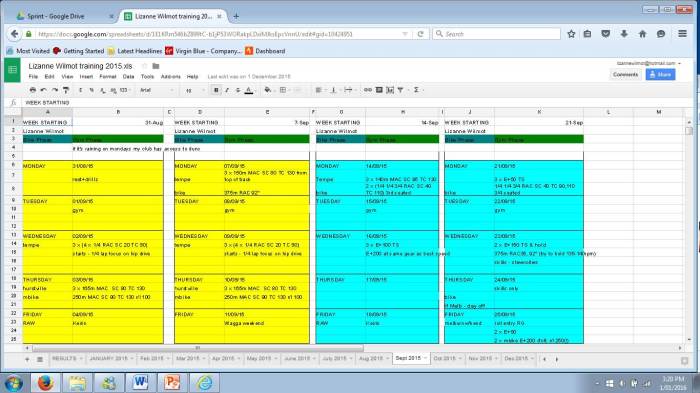The image size is (700, 393).
Task: Open the Getting Started bookmark
Action: click(79, 51)
